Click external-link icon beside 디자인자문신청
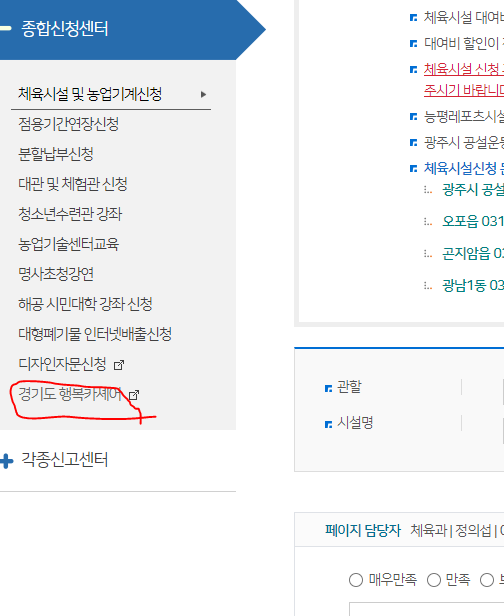The height and width of the screenshot is (616, 504). [119, 365]
